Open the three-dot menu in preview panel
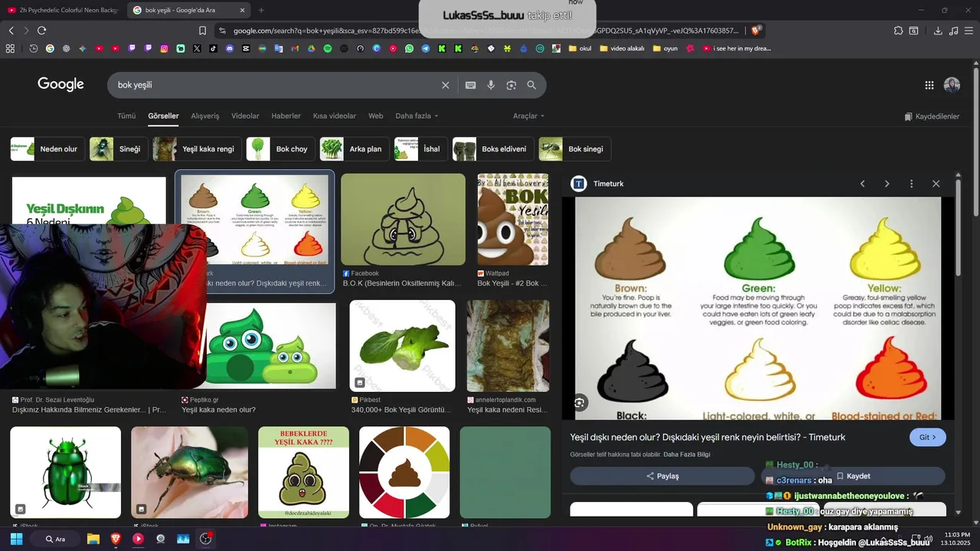 [x=911, y=184]
